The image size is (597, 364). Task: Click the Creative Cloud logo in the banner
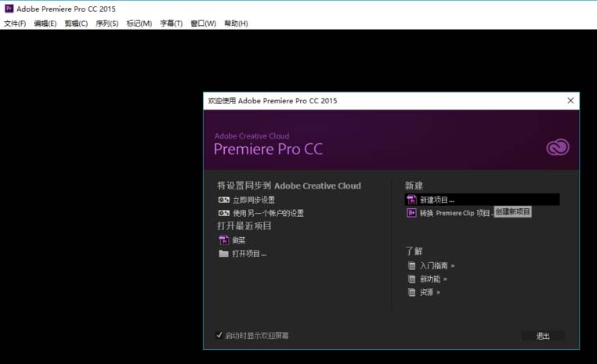(x=558, y=147)
